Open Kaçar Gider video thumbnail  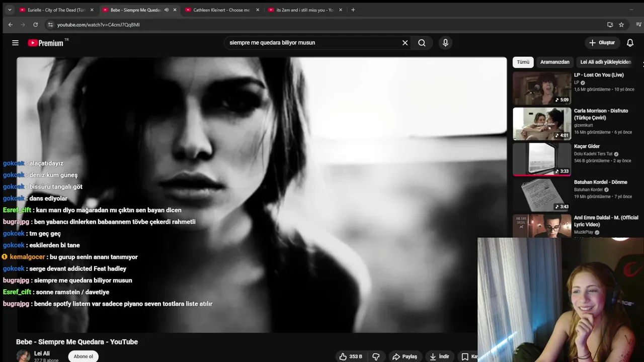point(542,159)
